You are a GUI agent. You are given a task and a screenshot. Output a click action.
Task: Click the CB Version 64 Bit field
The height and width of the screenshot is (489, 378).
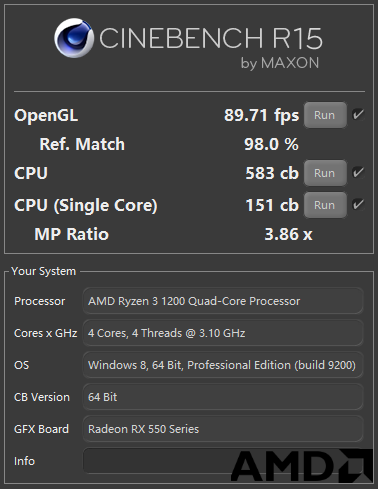[x=223, y=397]
